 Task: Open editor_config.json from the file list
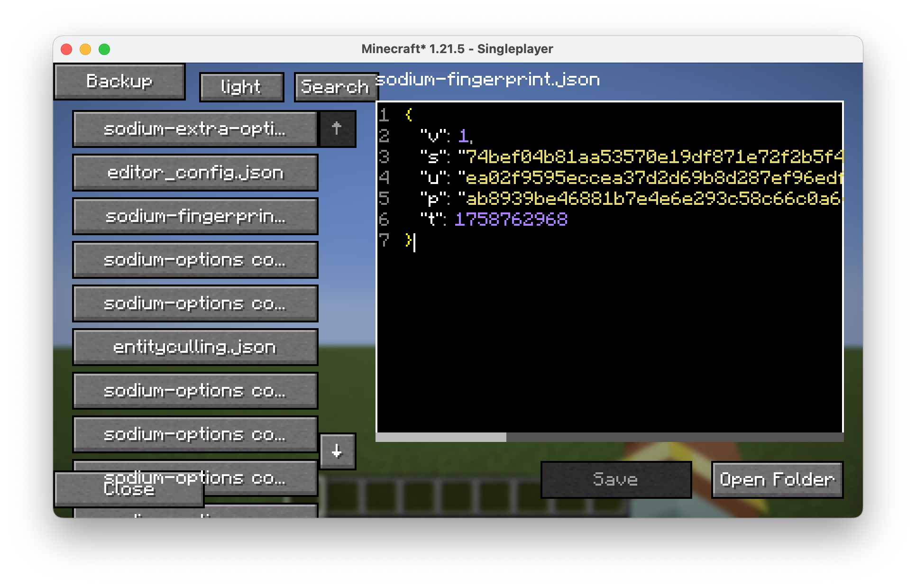click(195, 173)
